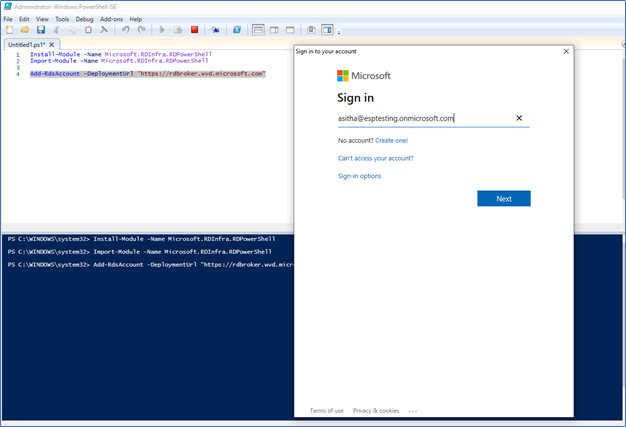
Task: Click the New Remote PowerShell Tab icon
Action: pyautogui.click(x=216, y=30)
